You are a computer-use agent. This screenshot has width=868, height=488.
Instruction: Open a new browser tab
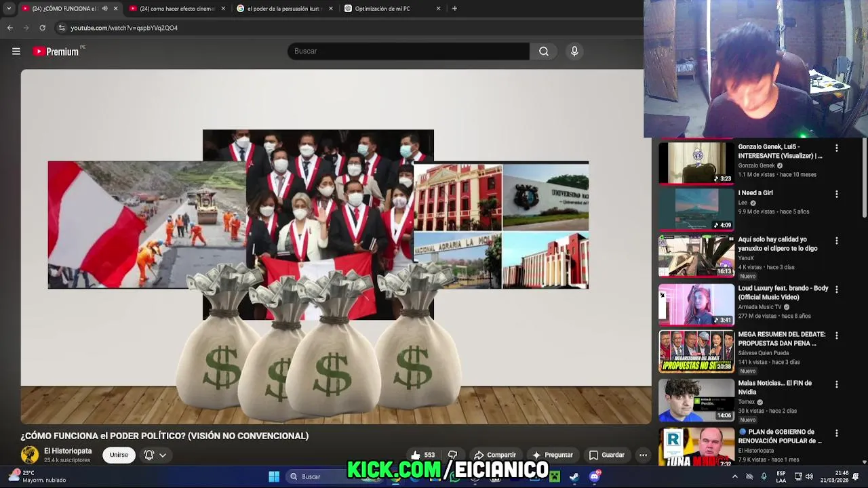click(x=454, y=8)
